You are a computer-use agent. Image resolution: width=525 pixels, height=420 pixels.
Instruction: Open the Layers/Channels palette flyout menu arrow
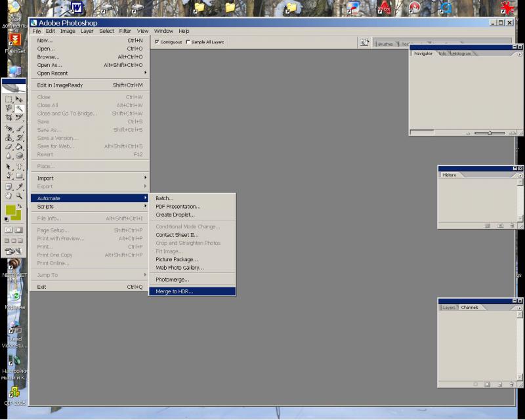click(520, 308)
